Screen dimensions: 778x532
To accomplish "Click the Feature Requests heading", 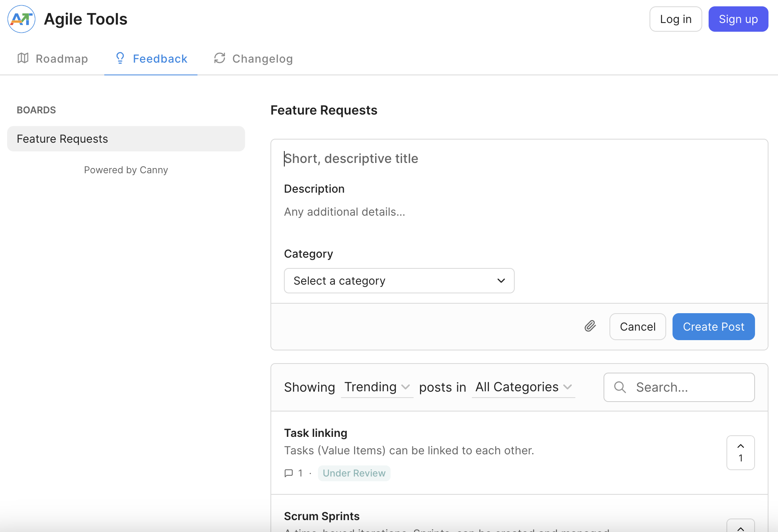I will pyautogui.click(x=324, y=110).
